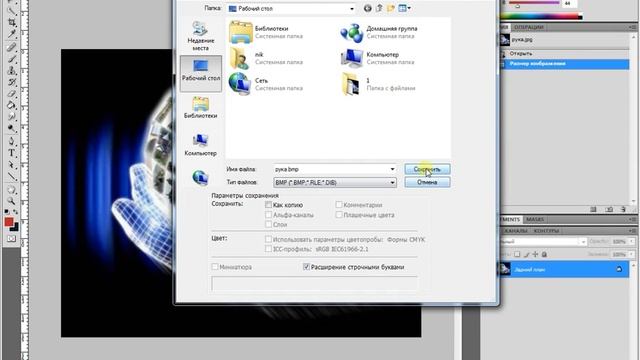Viewport: 640px width, 360px height.
Task: Pick a color from the spectrum ramp
Action: [540, 16]
